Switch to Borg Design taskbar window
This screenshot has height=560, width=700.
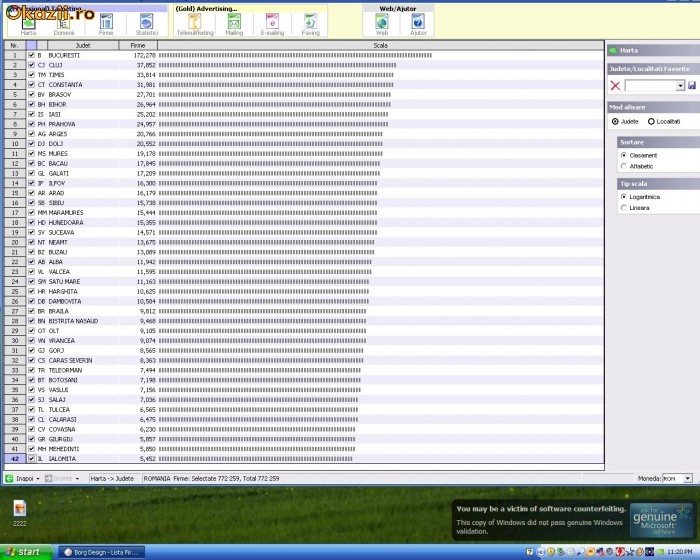pos(102,552)
